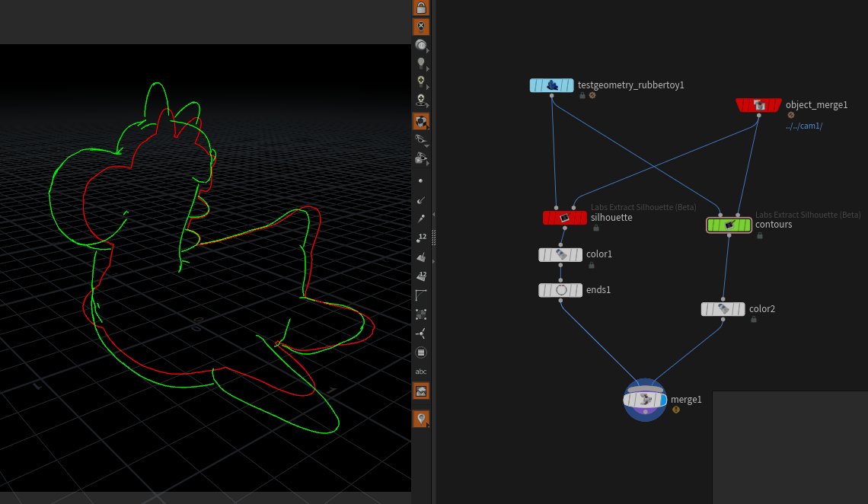Click the testgeometry_rubbertoy1 node label
Image resolution: width=868 pixels, height=504 pixels.
(631, 85)
